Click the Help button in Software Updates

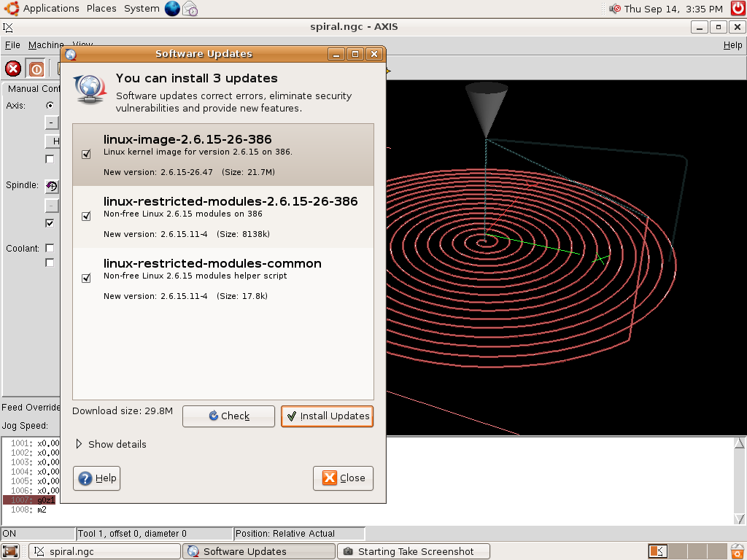(97, 478)
